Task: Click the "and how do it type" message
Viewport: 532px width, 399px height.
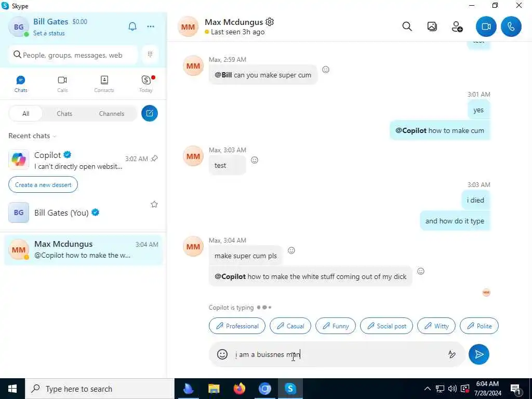Action: [455, 221]
